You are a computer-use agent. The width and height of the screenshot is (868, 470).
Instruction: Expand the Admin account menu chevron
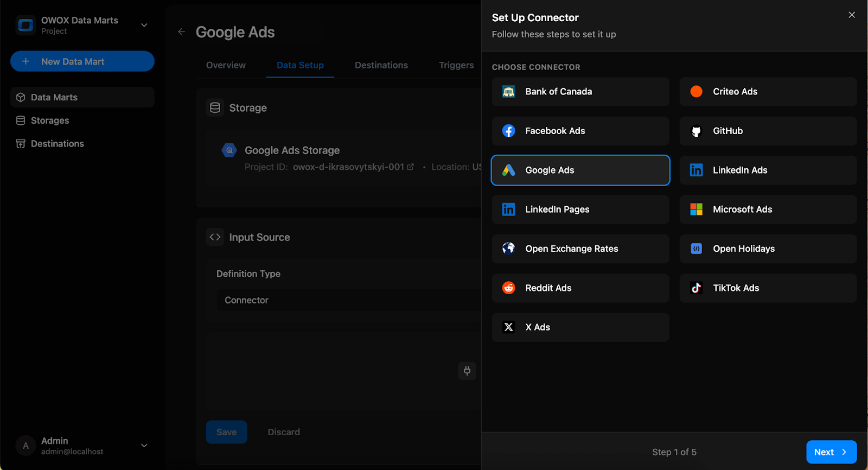tap(144, 446)
